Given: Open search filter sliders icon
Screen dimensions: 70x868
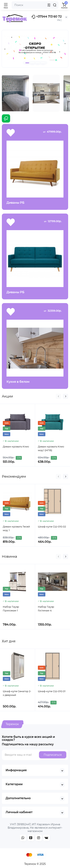Looking at the screenshot, I should pyautogui.click(x=49, y=5).
